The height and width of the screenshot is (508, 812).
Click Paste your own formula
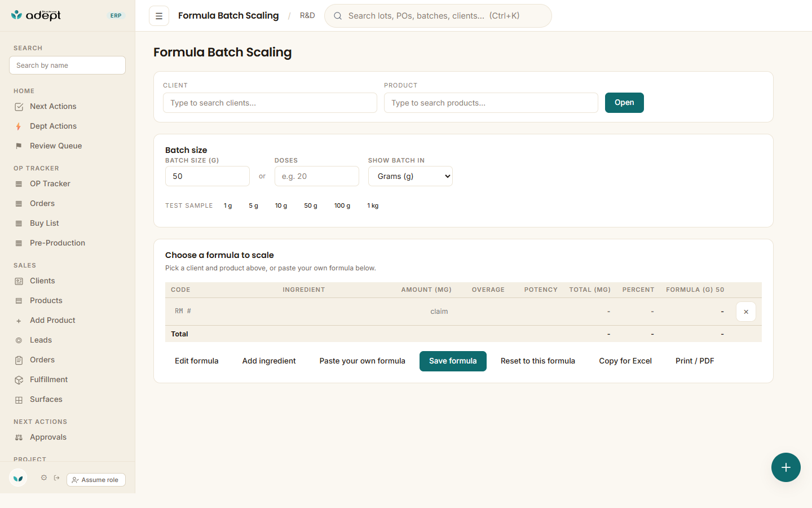(x=363, y=361)
